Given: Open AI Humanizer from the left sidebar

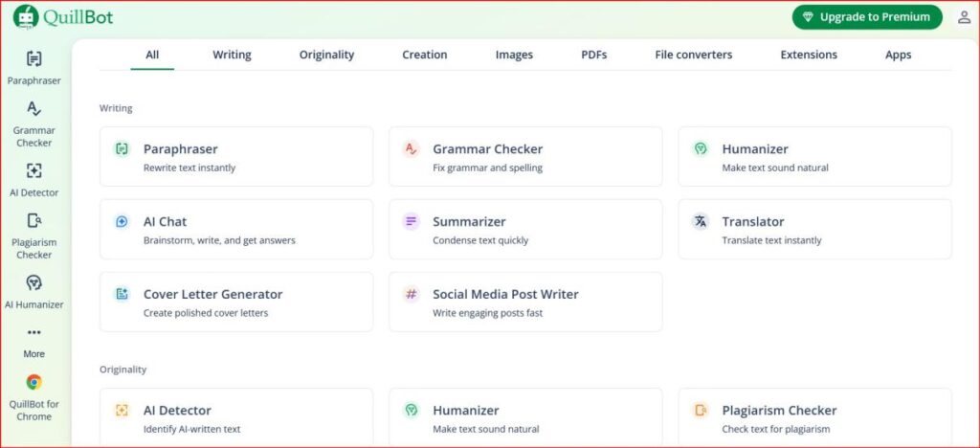Looking at the screenshot, I should 34,292.
